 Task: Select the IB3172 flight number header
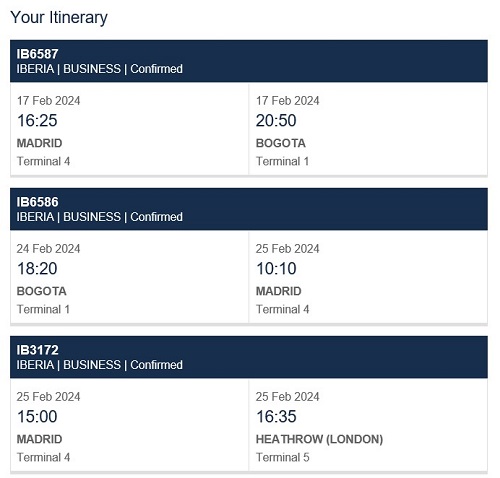pos(37,350)
